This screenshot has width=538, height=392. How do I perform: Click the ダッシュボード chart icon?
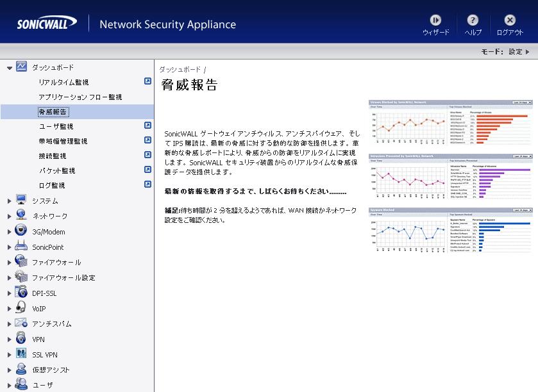pos(21,67)
